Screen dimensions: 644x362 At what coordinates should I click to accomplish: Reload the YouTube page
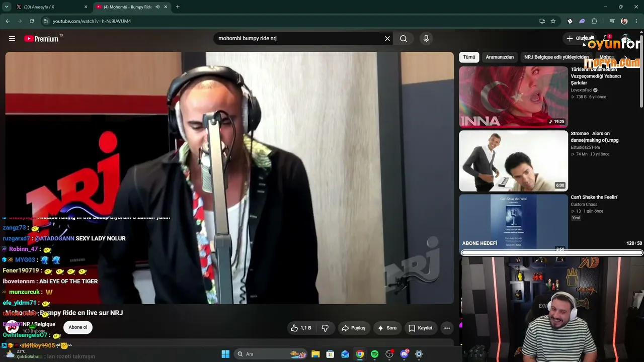click(x=32, y=21)
